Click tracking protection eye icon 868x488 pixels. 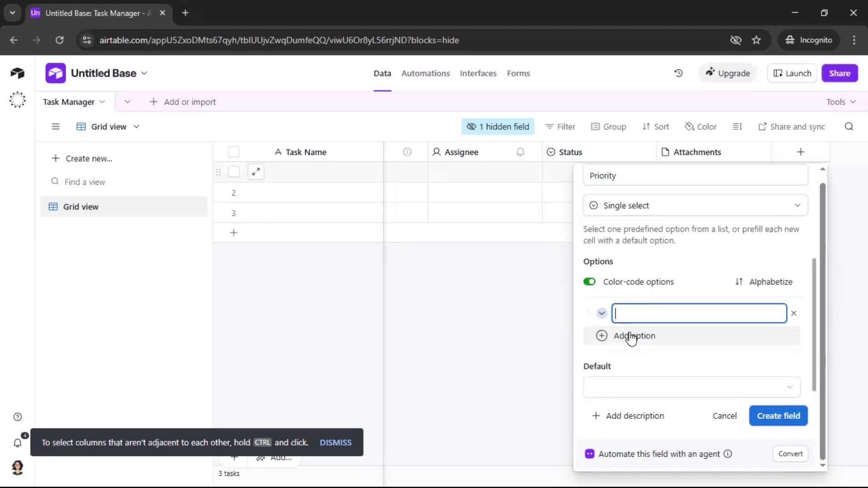(x=736, y=40)
